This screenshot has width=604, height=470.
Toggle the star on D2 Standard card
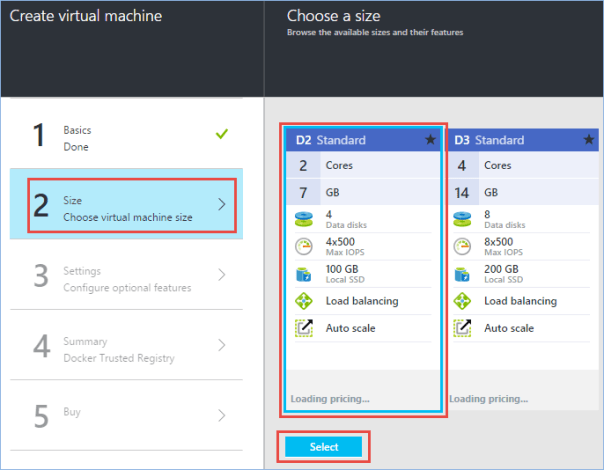pyautogui.click(x=430, y=140)
